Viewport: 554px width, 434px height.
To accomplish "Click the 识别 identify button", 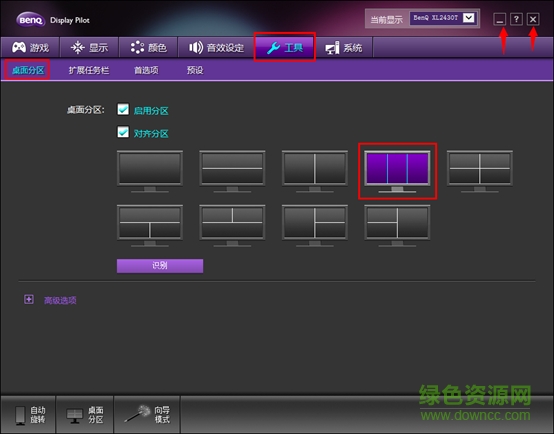I will (x=160, y=266).
